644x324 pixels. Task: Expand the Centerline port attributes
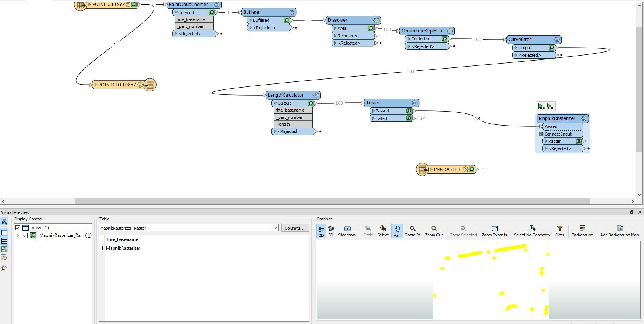pos(409,39)
